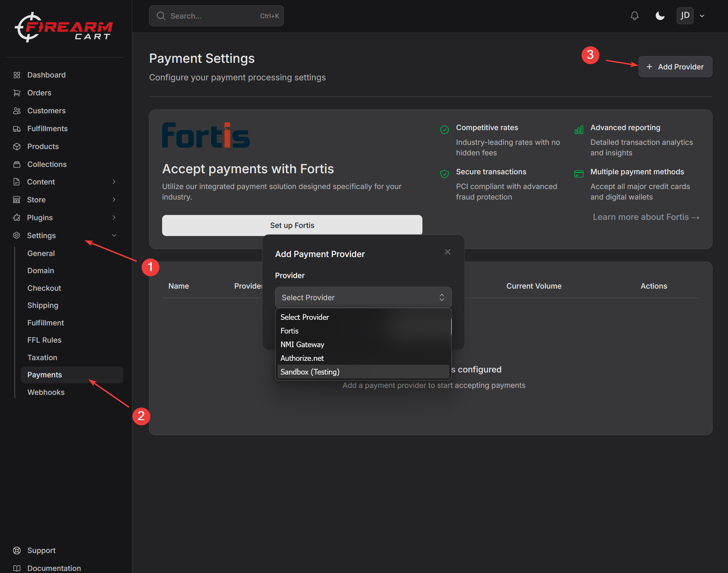Click the Customers people icon
Screen dimensions: 728x573
[16, 111]
